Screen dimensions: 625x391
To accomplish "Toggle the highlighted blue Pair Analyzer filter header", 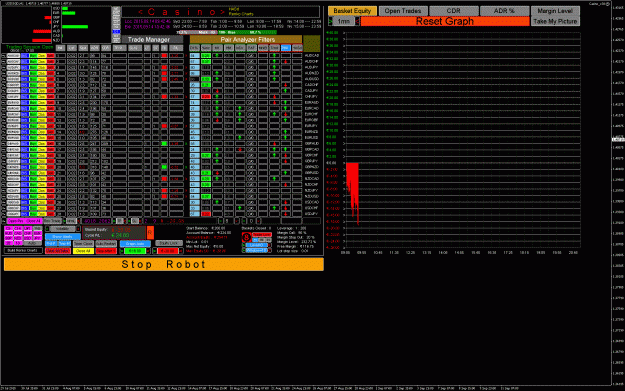I will click(285, 48).
